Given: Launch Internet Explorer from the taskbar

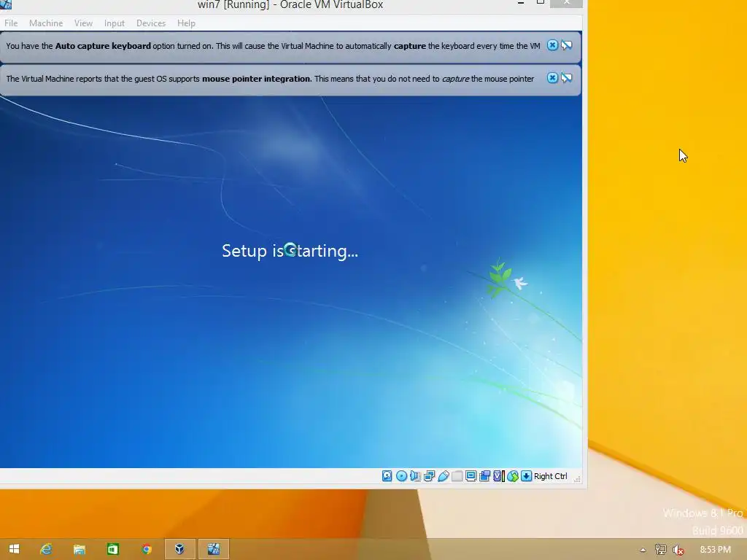Looking at the screenshot, I should [x=46, y=549].
